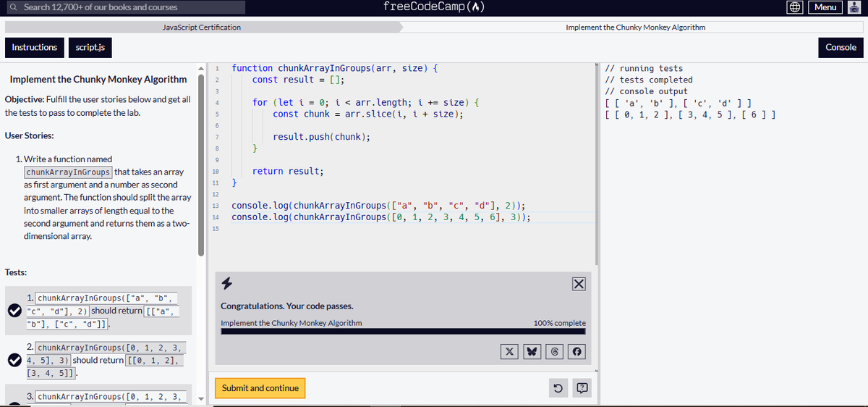The width and height of the screenshot is (868, 407).
Task: Click the 'Tests:' heading
Action: point(16,272)
